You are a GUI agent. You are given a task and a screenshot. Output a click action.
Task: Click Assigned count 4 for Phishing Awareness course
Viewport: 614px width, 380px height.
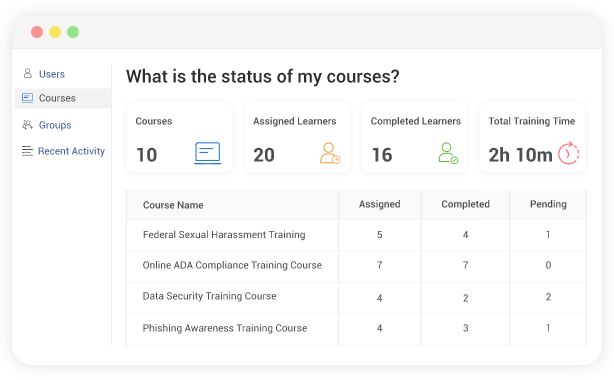tap(379, 328)
